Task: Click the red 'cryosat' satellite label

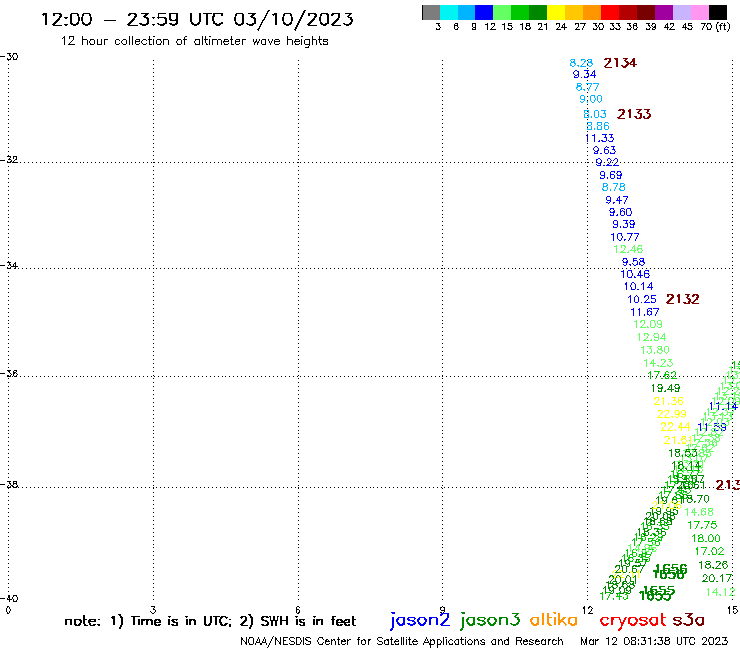Action: click(x=633, y=620)
